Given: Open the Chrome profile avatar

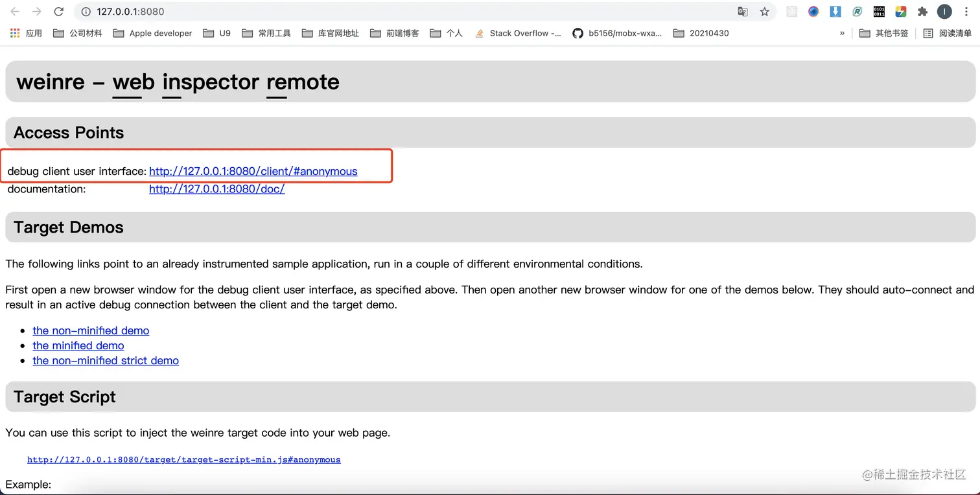Looking at the screenshot, I should [944, 12].
